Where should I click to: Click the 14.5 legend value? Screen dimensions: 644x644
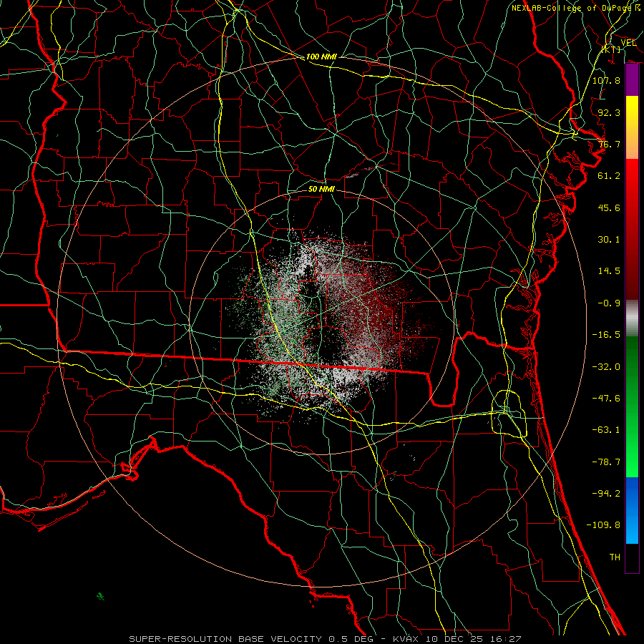[609, 271]
